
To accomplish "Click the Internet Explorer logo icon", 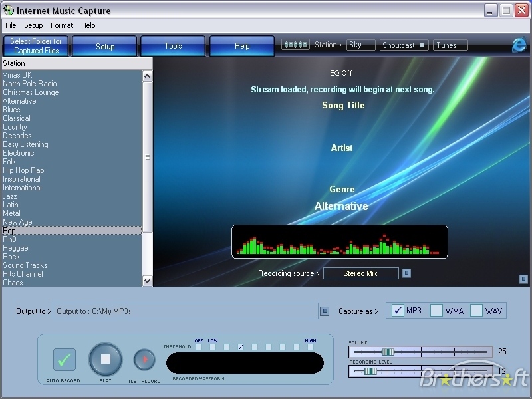I will 519,45.
